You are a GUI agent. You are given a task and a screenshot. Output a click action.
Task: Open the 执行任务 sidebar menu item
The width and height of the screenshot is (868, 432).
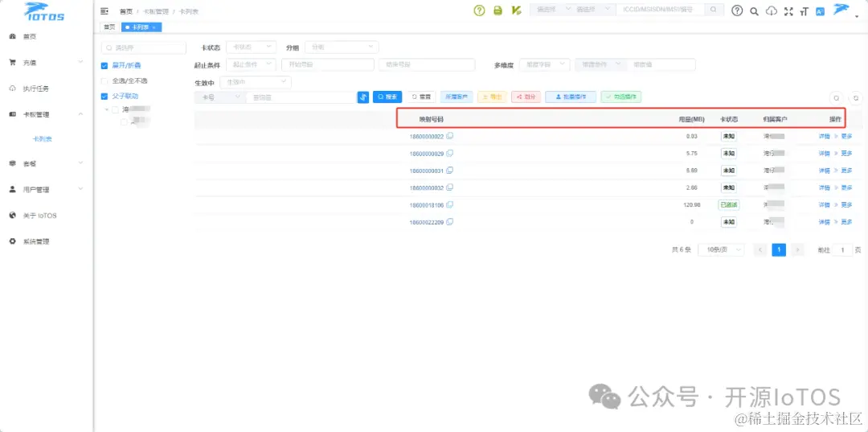coord(36,88)
